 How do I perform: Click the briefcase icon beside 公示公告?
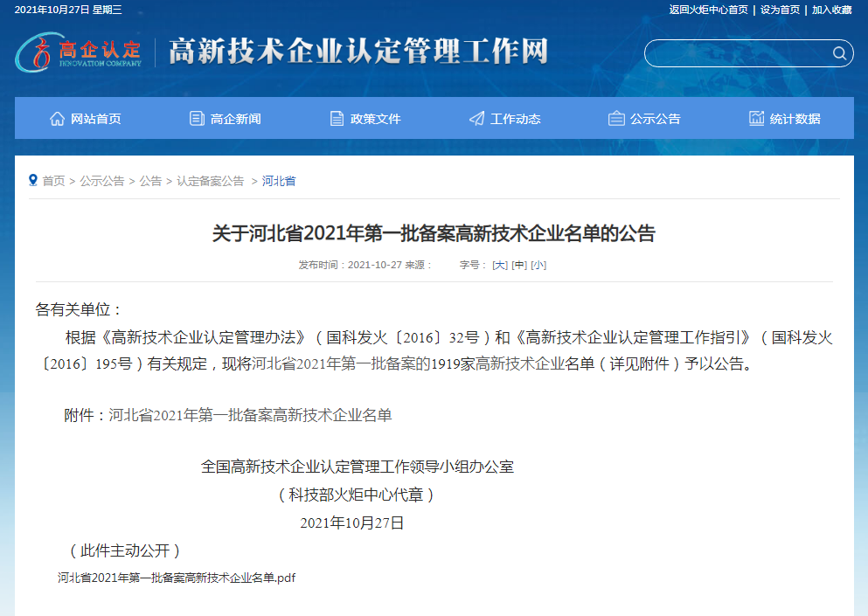click(x=616, y=119)
